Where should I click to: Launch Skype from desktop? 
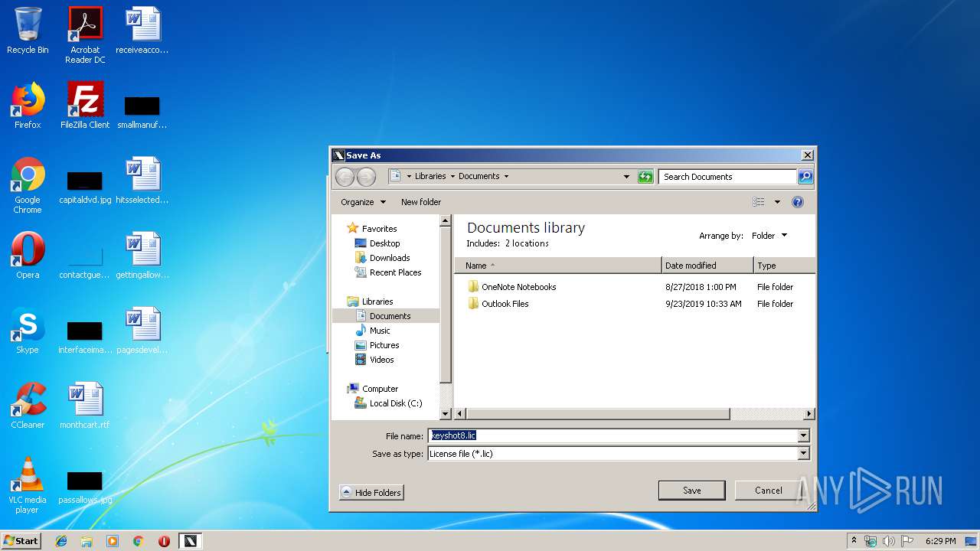pos(28,331)
